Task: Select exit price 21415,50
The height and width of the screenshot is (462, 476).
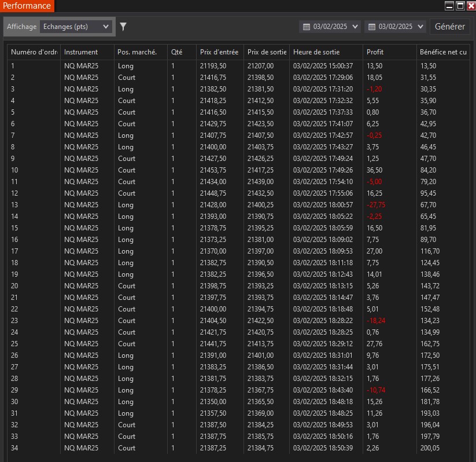Action: coord(260,112)
